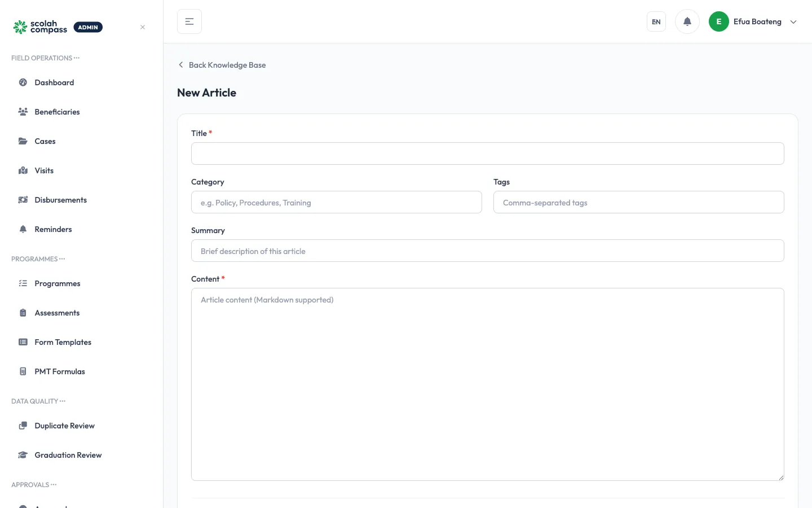This screenshot has width=812, height=508.
Task: Click the Visits map icon
Action: click(x=23, y=170)
